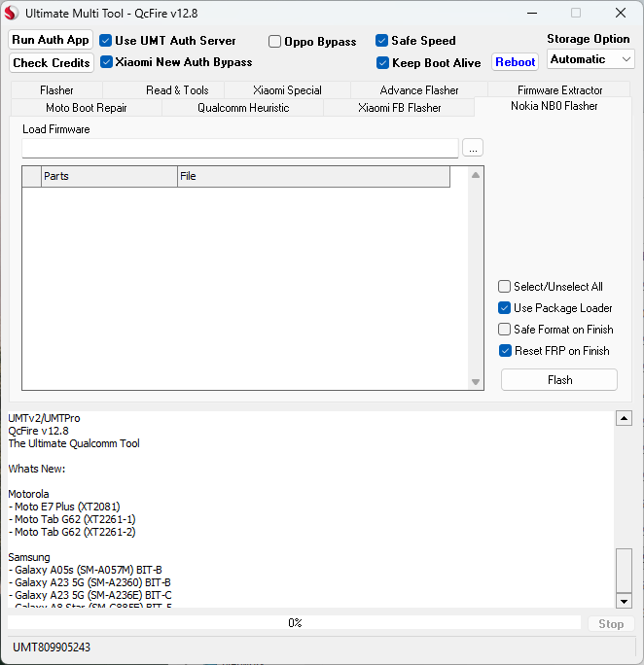Open the Firmware Extractor tab
This screenshot has height=665, width=644.
click(x=559, y=89)
